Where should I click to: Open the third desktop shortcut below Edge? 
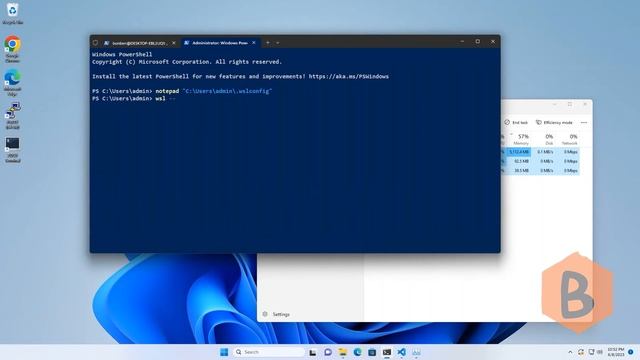pos(13,116)
